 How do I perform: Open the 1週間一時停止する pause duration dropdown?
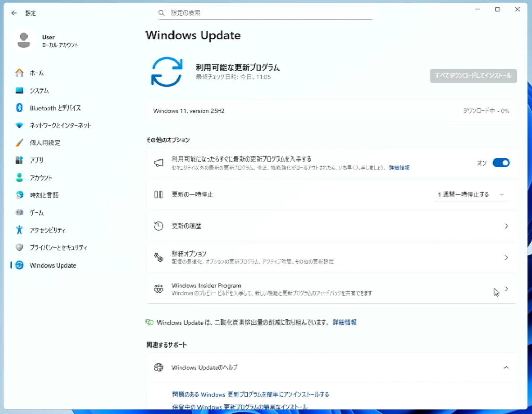pos(471,195)
